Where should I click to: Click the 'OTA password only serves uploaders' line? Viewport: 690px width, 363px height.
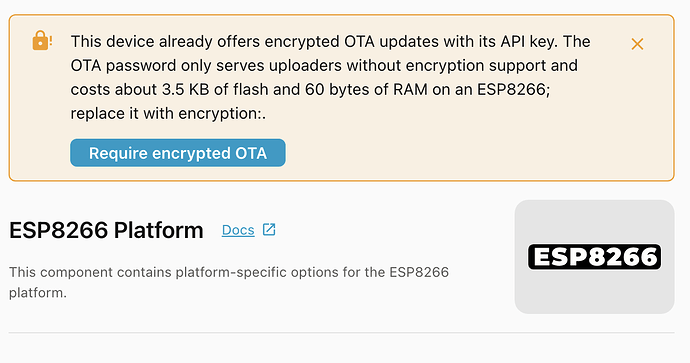324,66
